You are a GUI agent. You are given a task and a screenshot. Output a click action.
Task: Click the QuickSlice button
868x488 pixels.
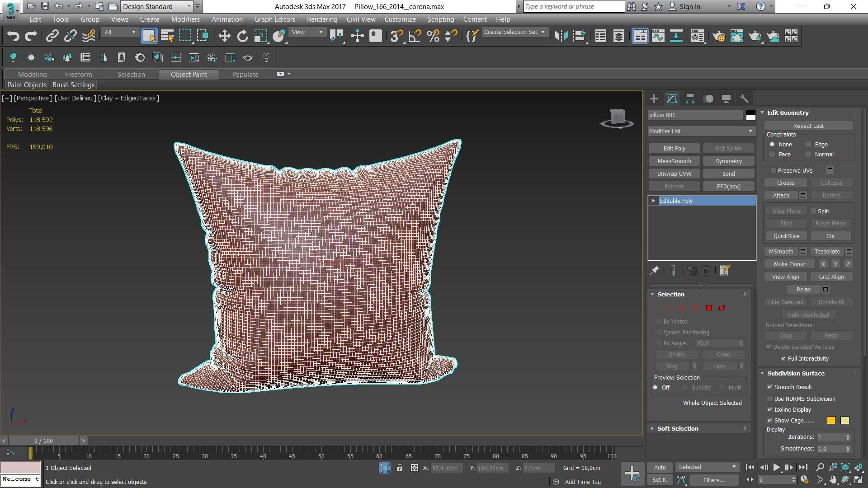[x=786, y=236]
